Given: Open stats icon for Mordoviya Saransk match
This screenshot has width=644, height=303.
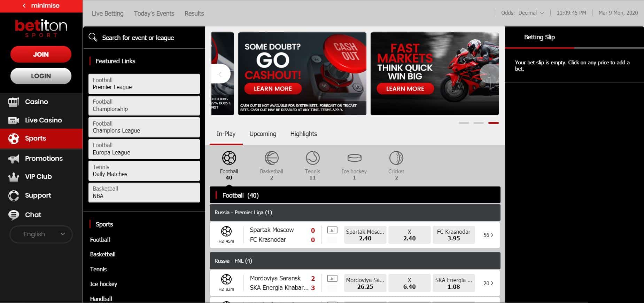Looking at the screenshot, I should [332, 278].
